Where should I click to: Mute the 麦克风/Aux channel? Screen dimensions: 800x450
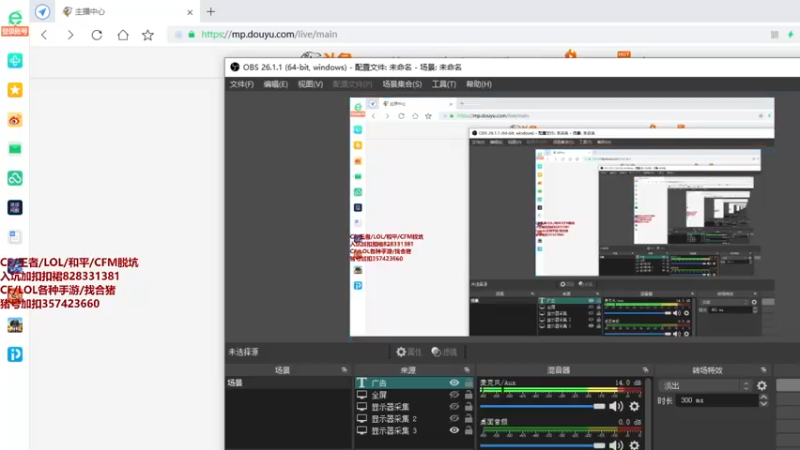[x=616, y=406]
